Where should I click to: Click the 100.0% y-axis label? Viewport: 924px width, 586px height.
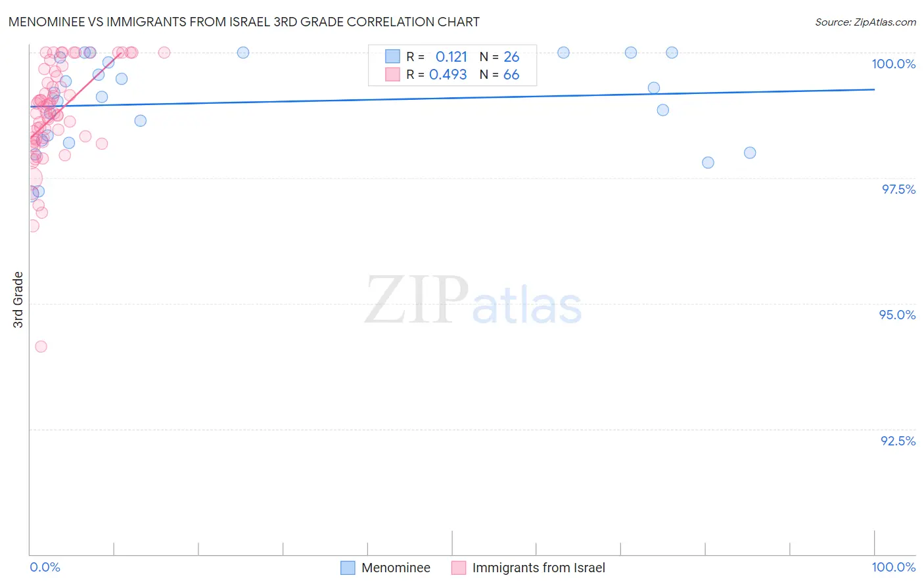(x=893, y=64)
